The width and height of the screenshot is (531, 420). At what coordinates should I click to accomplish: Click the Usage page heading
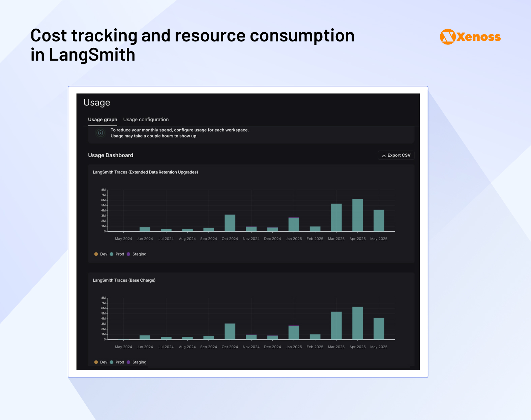[97, 103]
